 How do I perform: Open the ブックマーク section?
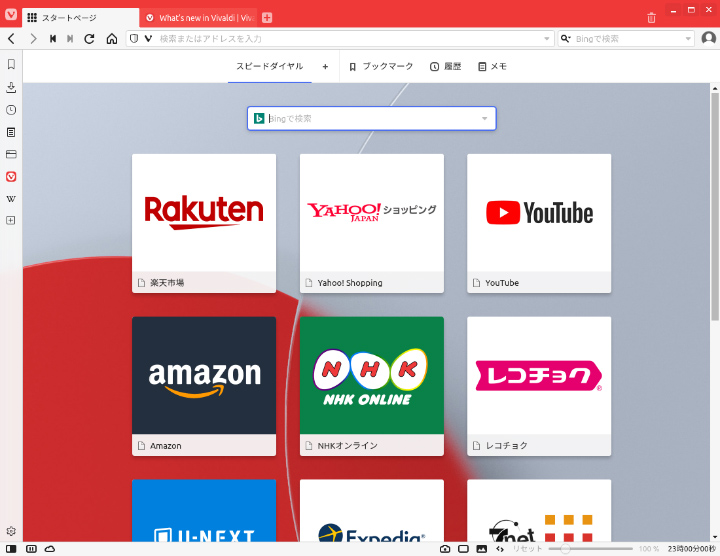(x=381, y=67)
